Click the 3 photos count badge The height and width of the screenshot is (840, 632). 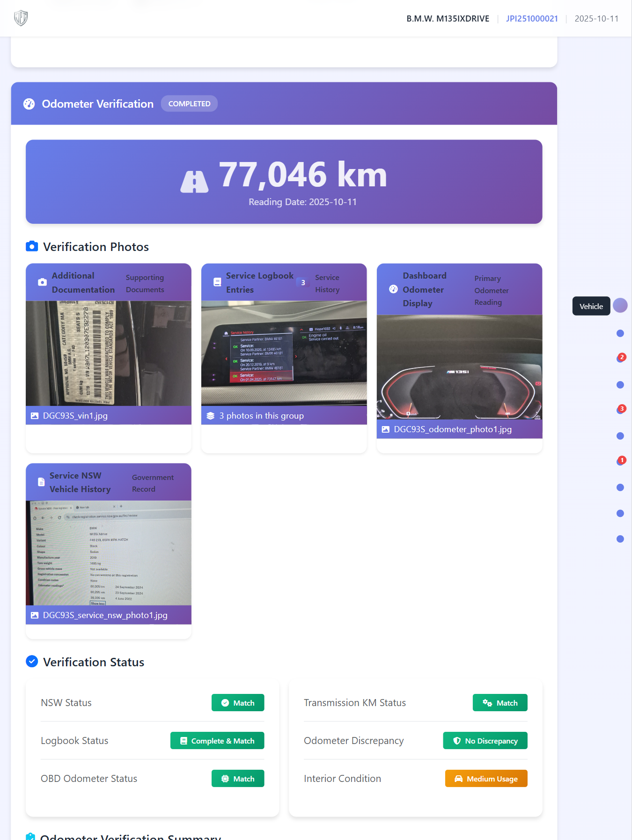(303, 283)
